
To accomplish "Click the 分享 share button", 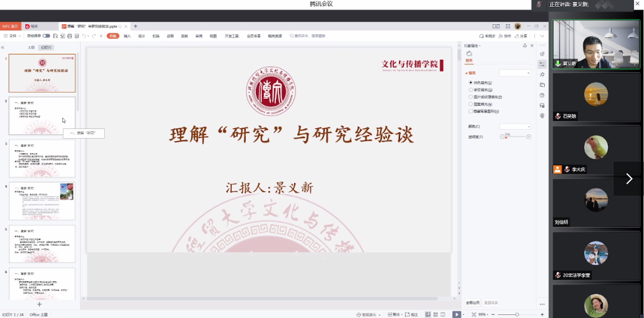I will pyautogui.click(x=522, y=36).
